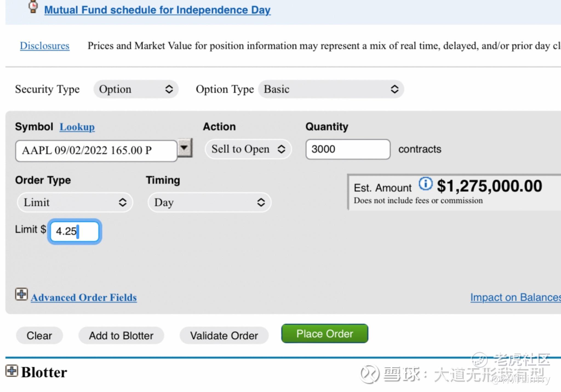Open the Security Type dropdown
Viewport: 561px width, 392px height.
pyautogui.click(x=136, y=89)
